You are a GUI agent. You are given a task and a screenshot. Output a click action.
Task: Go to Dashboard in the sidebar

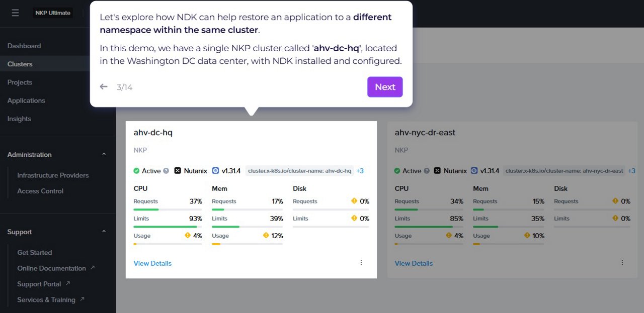click(x=24, y=46)
